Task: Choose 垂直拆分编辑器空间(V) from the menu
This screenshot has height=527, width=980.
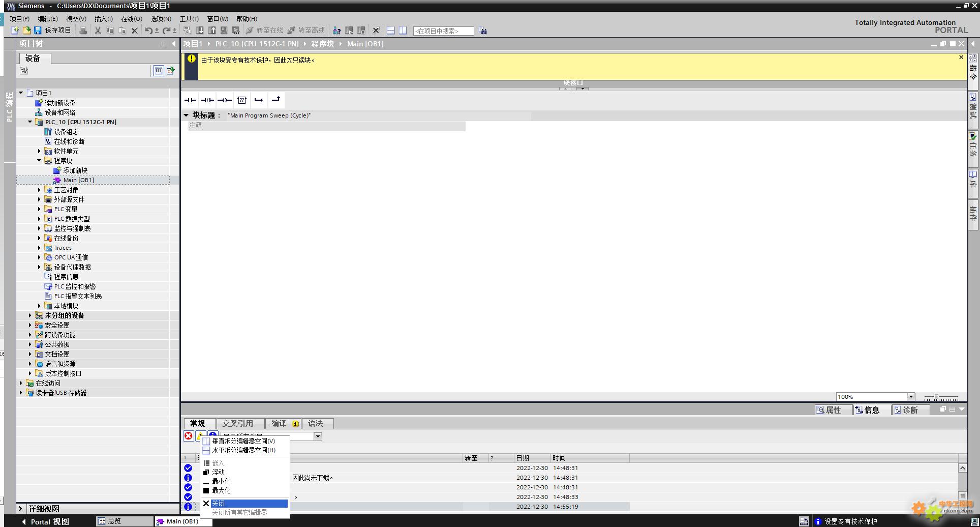Action: (245, 441)
